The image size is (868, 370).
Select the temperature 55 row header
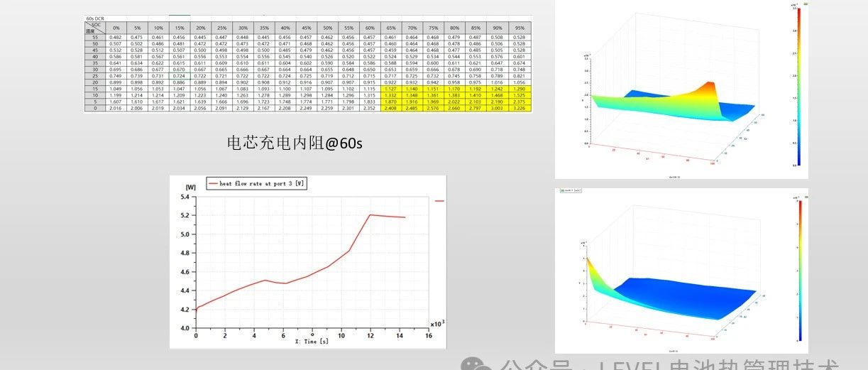point(92,37)
